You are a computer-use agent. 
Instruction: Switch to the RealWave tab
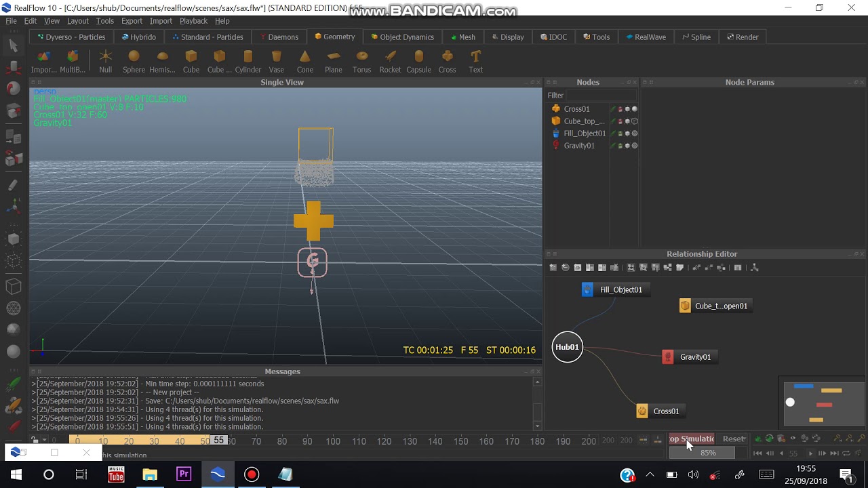(x=646, y=37)
